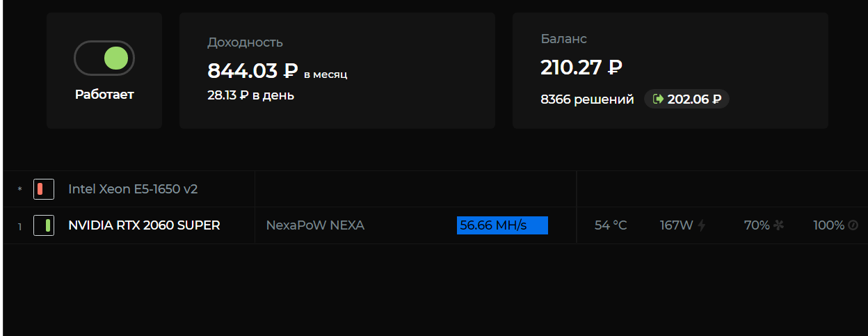Screen dimensions: 868x336
Task: Disable the NVIDIA RTX 2060 SUPER device toggle
Action: pyautogui.click(x=44, y=225)
